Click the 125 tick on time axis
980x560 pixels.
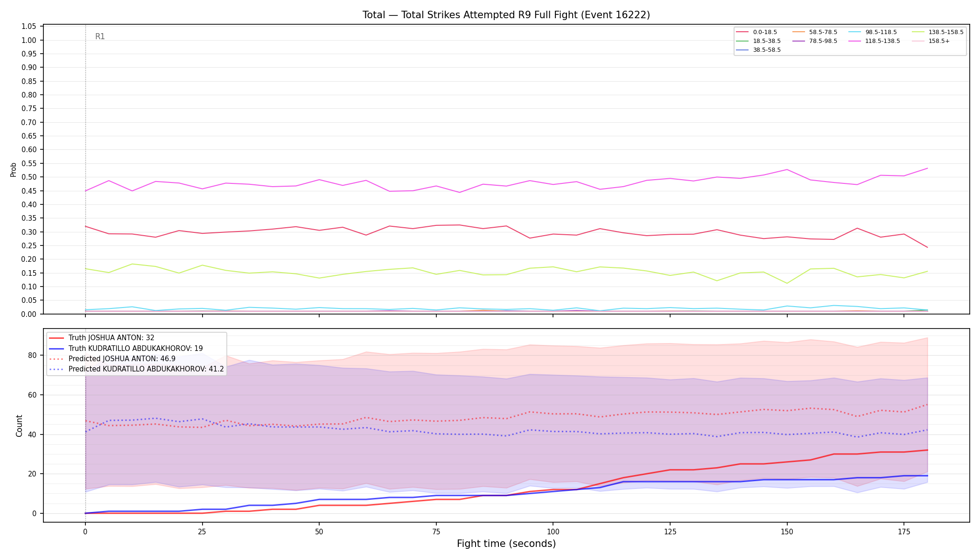pos(670,532)
